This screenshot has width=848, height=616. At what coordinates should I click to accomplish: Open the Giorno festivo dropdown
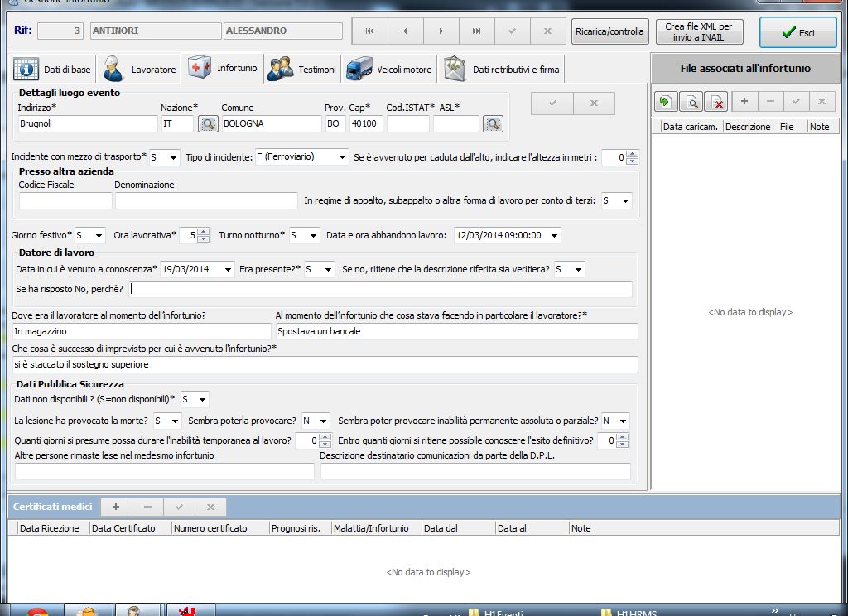[x=99, y=236]
